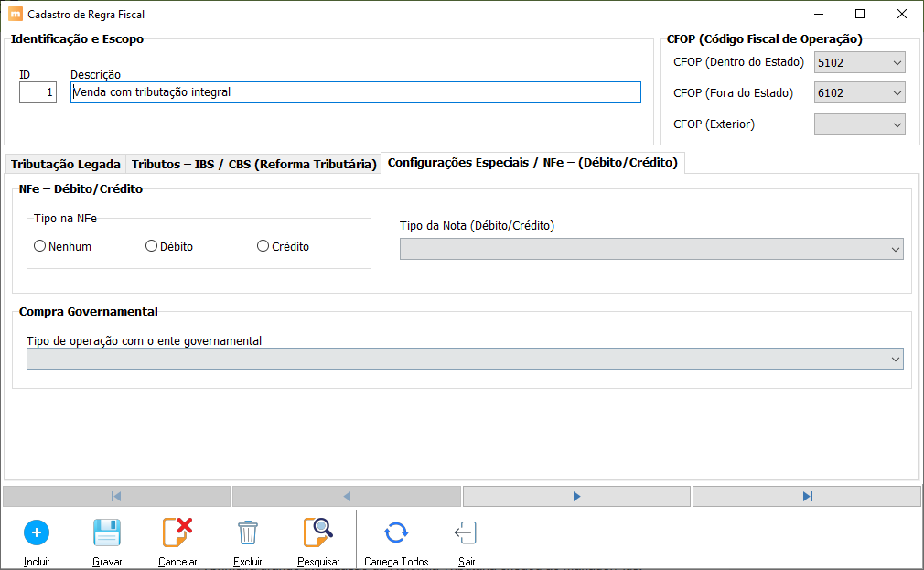Click the Incluir plus icon
Screen dimensions: 924x570
(x=37, y=532)
